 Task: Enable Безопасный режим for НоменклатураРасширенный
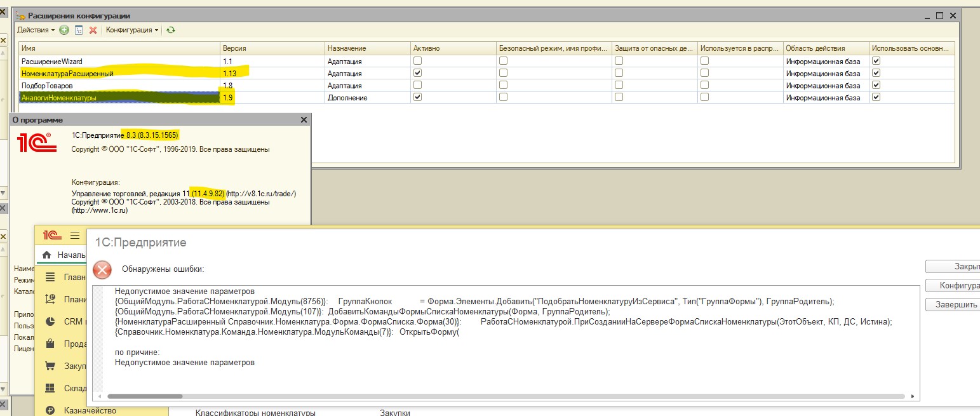503,73
